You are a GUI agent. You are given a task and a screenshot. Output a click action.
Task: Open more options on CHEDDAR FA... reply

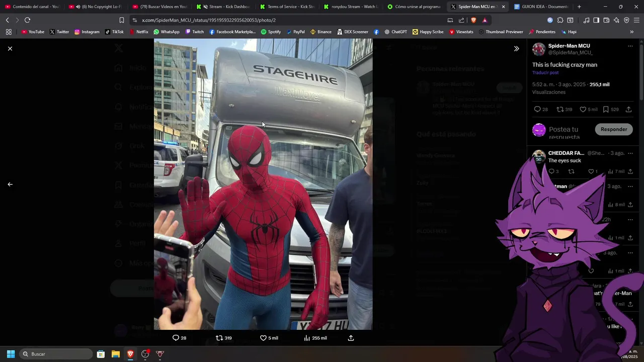point(630,153)
